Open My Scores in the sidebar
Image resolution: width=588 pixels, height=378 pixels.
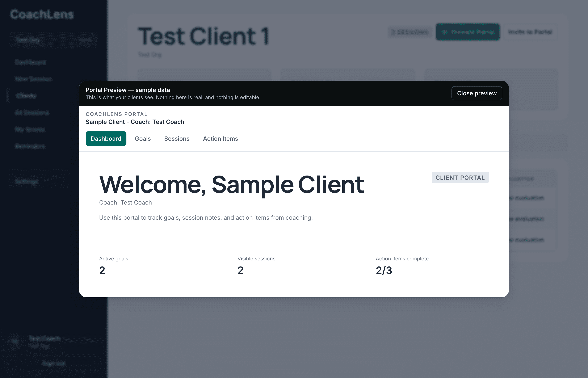30,129
